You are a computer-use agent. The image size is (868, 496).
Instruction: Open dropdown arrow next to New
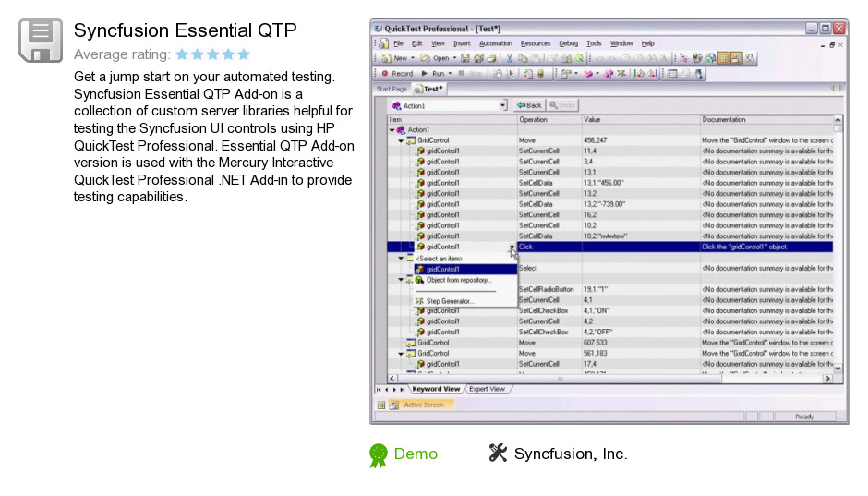413,58
